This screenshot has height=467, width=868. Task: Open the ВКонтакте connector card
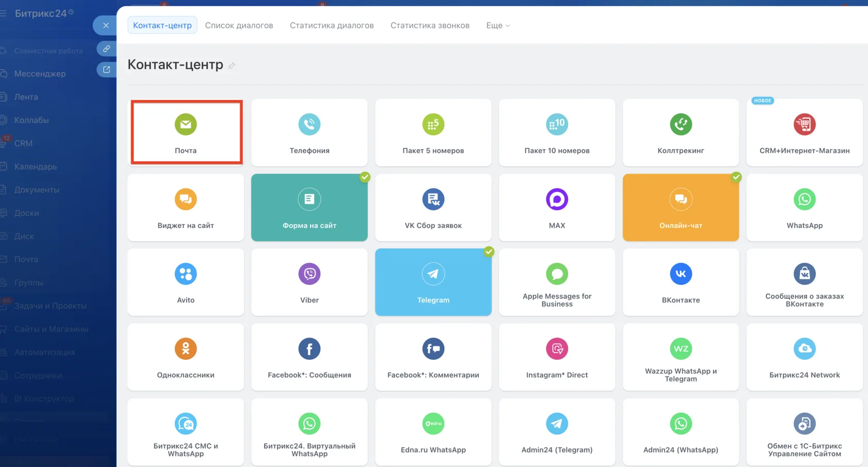coord(681,282)
